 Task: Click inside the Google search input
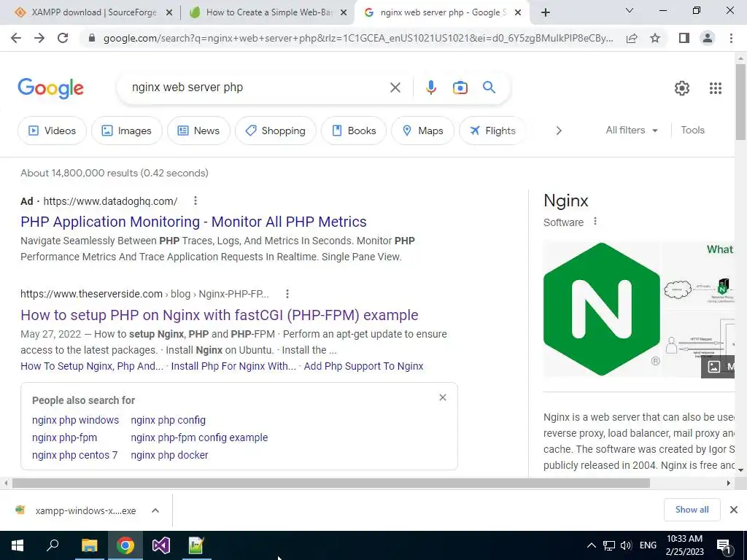pos(258,87)
